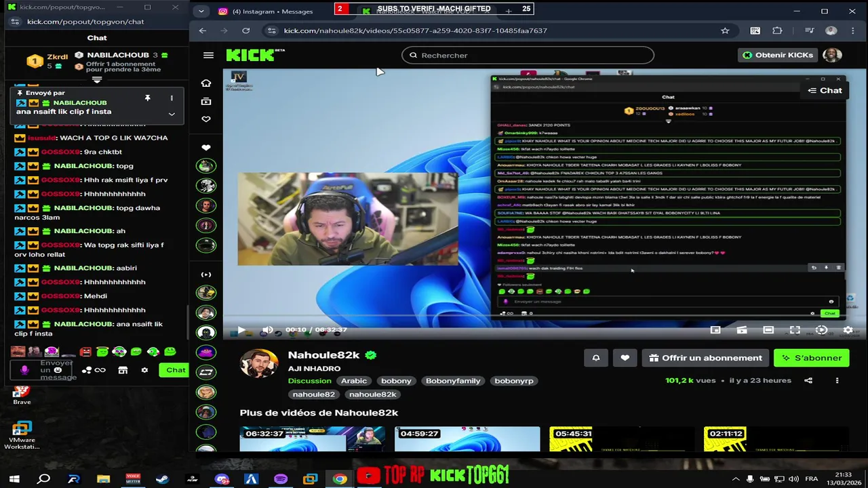Open Brave desktop shortcut

[22, 395]
